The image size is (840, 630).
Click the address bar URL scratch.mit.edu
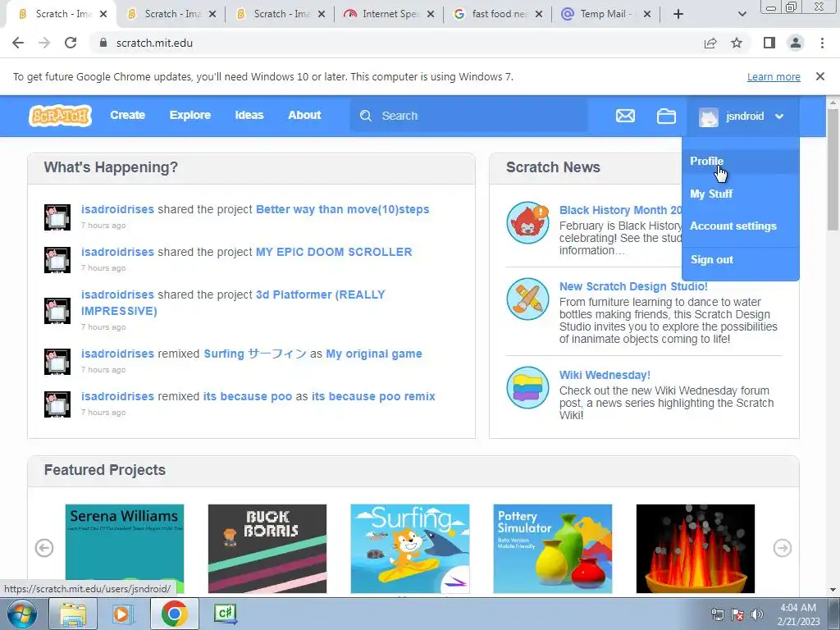(x=154, y=43)
